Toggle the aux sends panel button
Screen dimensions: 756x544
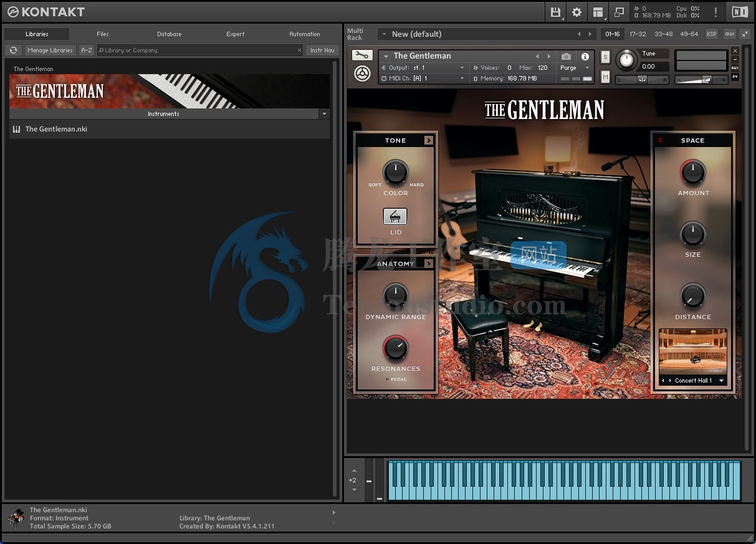click(729, 34)
